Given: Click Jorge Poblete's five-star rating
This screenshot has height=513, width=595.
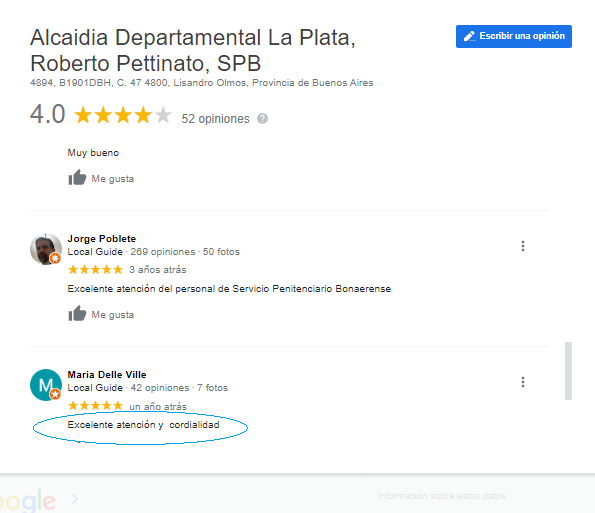Looking at the screenshot, I should pos(95,270).
